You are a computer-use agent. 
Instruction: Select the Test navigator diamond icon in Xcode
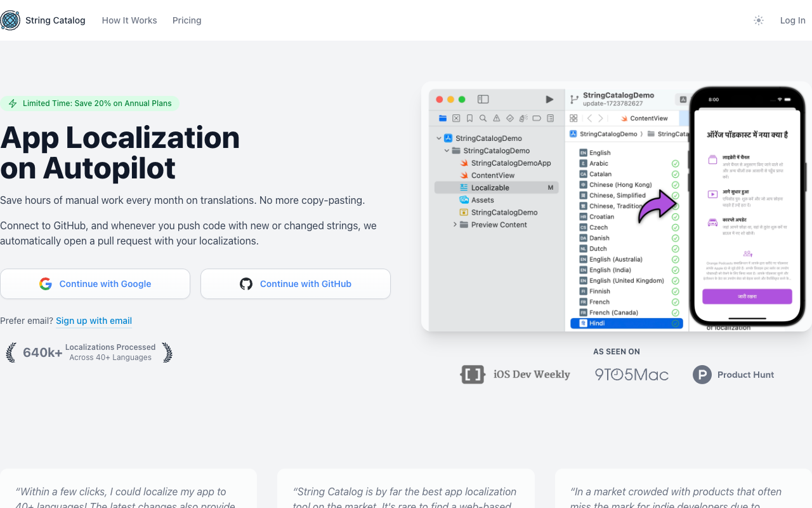point(510,118)
